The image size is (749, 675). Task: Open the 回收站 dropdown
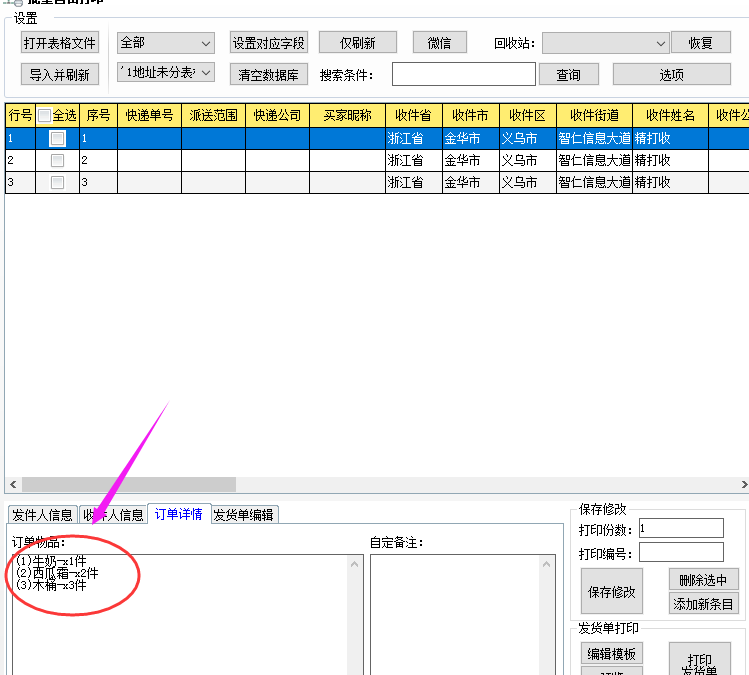click(x=605, y=43)
